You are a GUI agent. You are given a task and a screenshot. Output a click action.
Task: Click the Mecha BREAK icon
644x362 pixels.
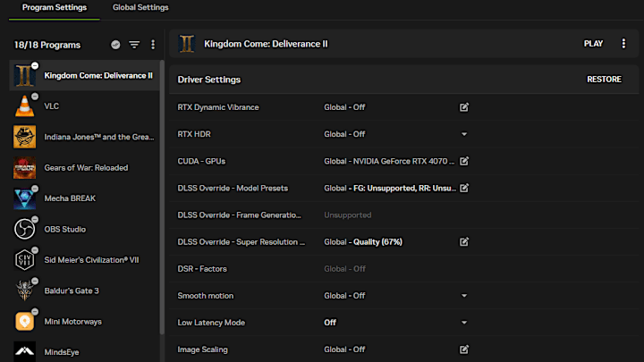click(25, 198)
